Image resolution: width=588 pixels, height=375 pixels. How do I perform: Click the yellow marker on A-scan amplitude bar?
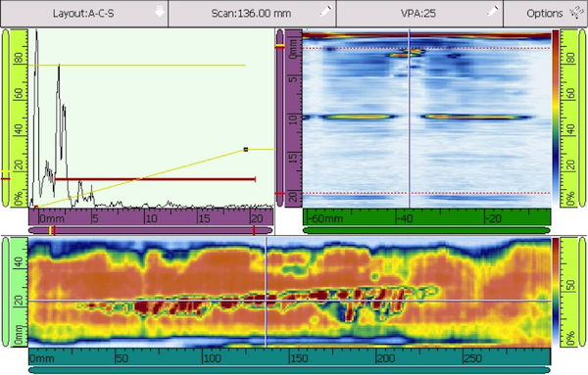pos(5,172)
